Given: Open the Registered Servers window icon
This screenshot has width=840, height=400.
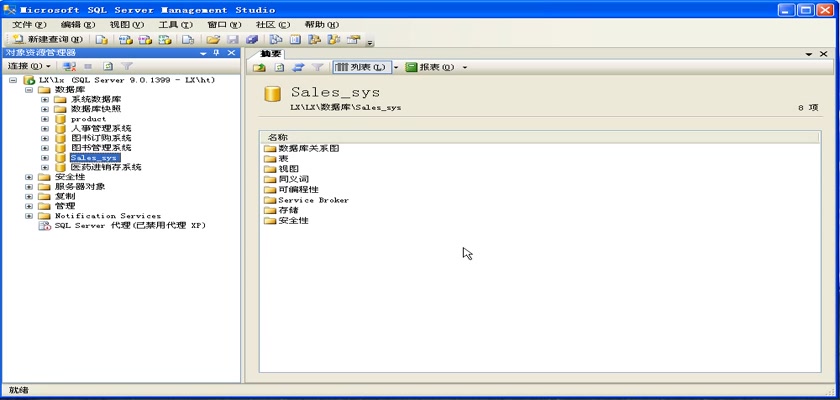Looking at the screenshot, I should 275,40.
